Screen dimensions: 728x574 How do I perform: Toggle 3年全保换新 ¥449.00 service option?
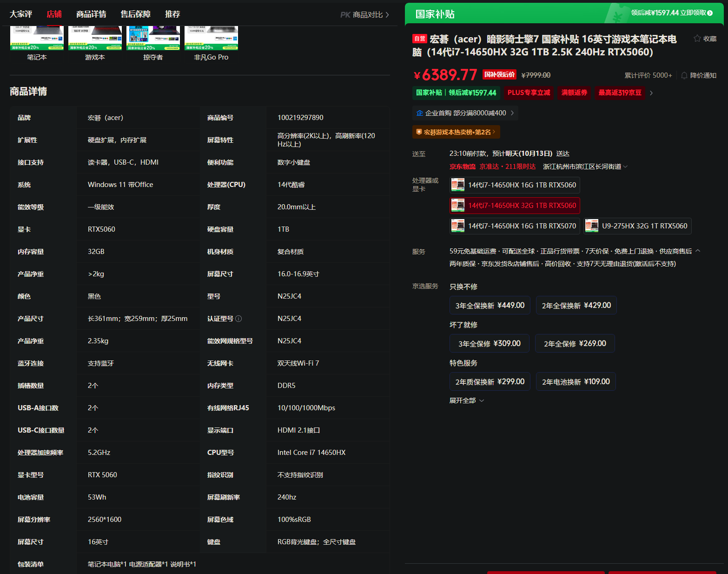pos(490,306)
